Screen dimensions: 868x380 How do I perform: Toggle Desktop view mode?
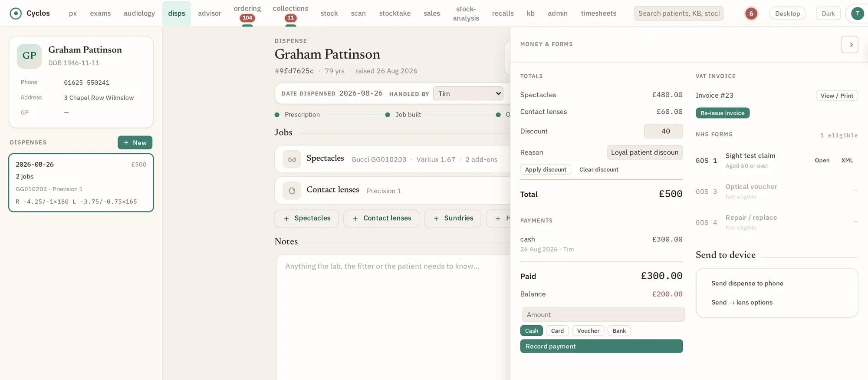(787, 13)
